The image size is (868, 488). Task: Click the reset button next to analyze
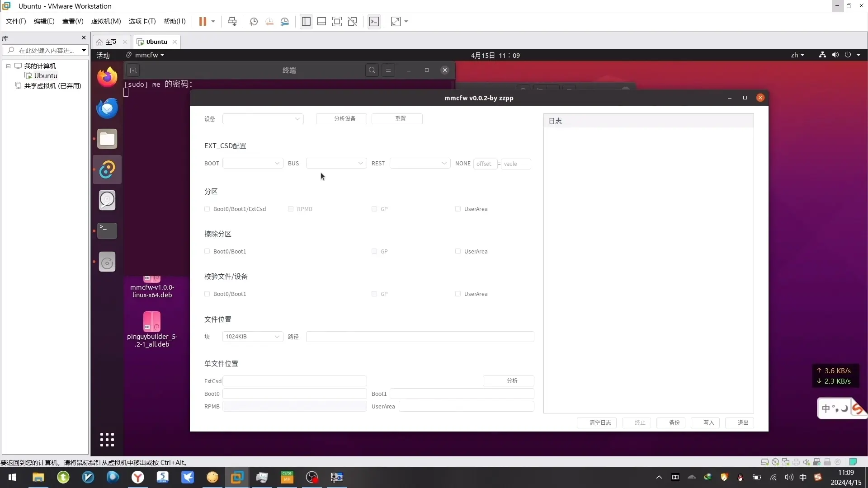[397, 118]
